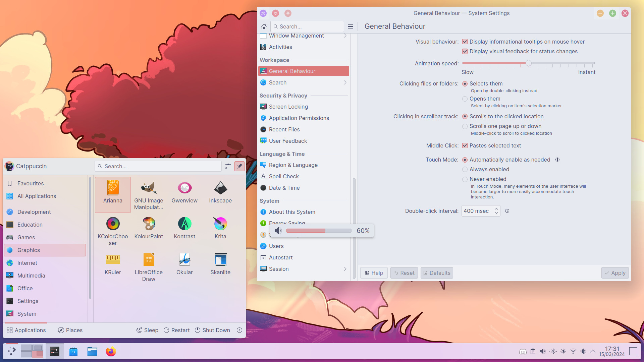The height and width of the screenshot is (362, 644).
Task: Switch to the Places tab
Action: click(70, 330)
